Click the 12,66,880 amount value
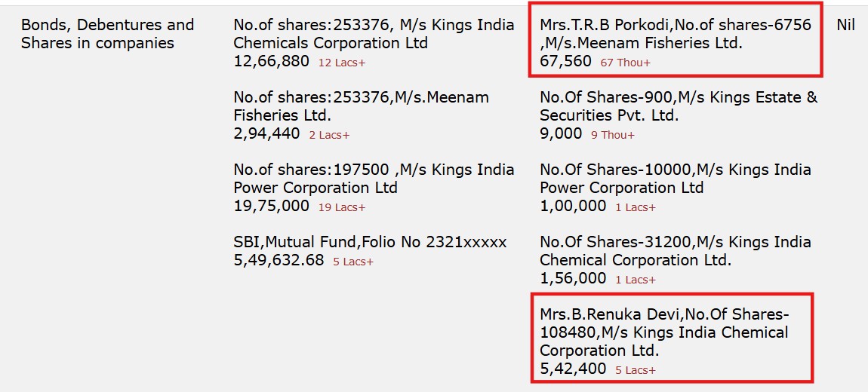The image size is (868, 392). tap(271, 62)
